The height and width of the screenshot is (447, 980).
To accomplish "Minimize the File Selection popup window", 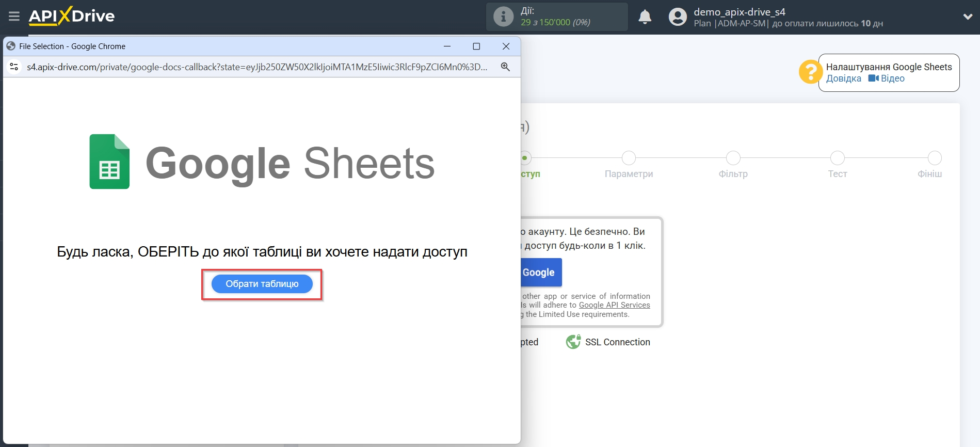I will pyautogui.click(x=447, y=46).
